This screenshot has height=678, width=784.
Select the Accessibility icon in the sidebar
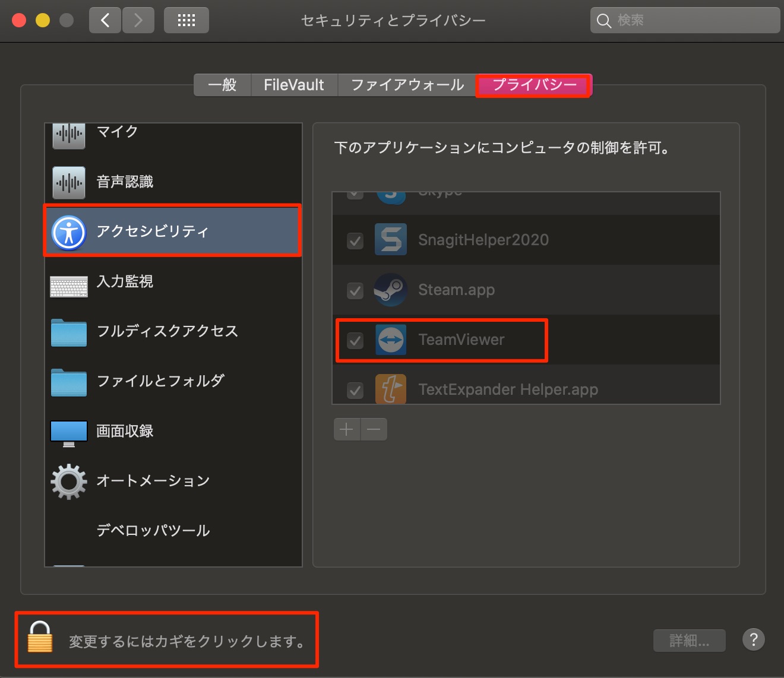[x=69, y=232]
